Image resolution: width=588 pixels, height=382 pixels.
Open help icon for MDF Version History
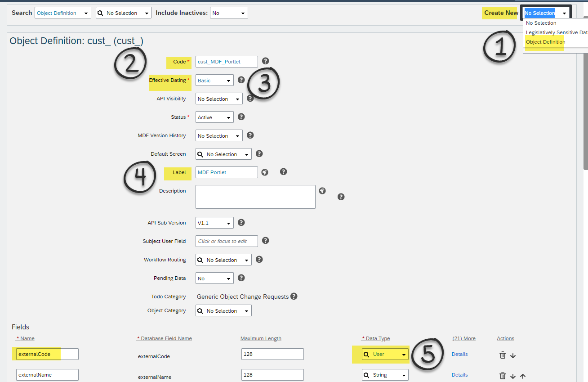[x=250, y=135]
